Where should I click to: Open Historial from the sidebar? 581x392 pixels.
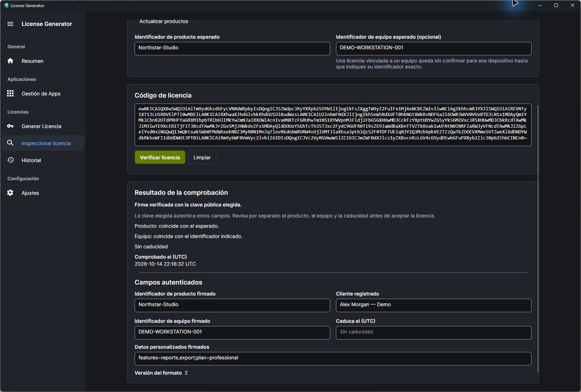point(43,160)
